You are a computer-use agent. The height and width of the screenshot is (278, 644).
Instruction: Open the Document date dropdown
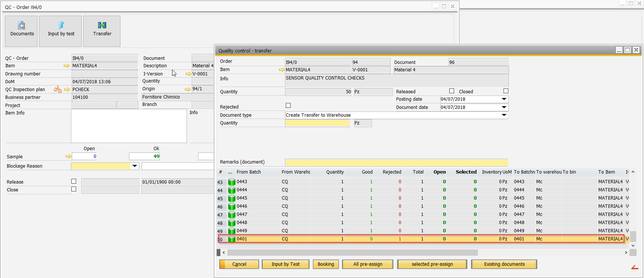click(x=504, y=107)
